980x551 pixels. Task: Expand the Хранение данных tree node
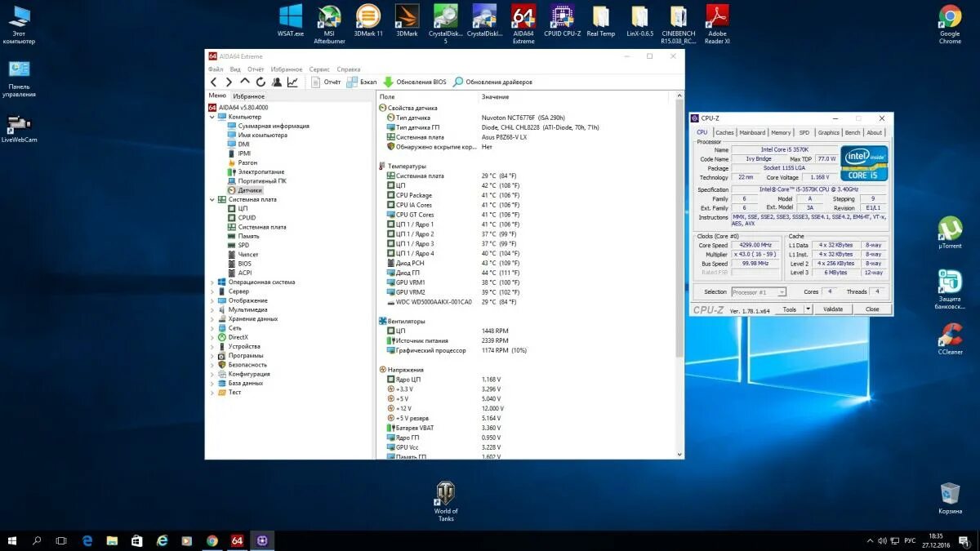click(x=212, y=319)
